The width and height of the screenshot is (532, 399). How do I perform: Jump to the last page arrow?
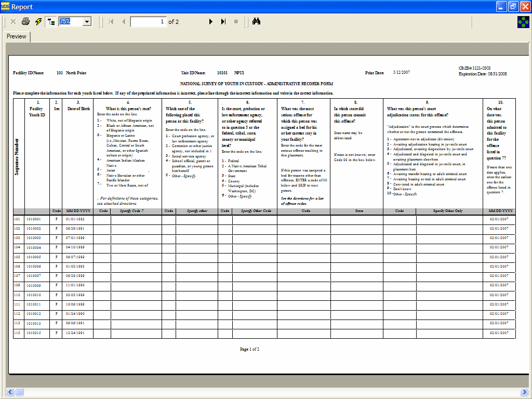(223, 22)
